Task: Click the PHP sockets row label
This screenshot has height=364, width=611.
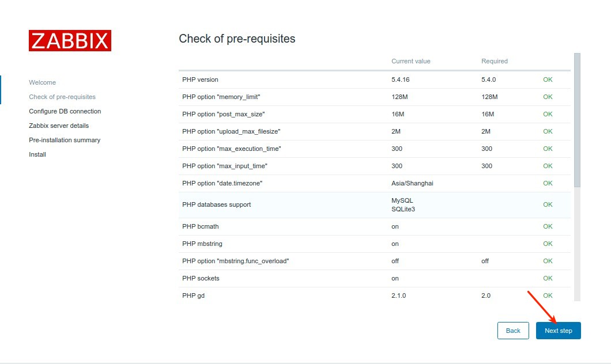Action: 201,278
